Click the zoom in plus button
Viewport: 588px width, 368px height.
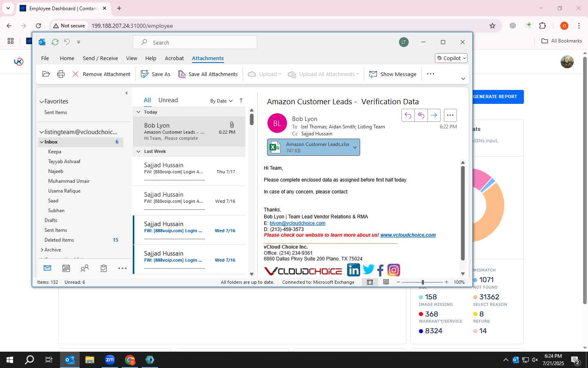(446, 282)
